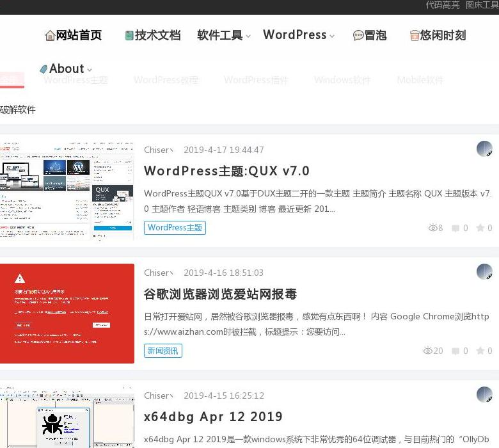Open the 软件工具 menu

click(x=220, y=35)
